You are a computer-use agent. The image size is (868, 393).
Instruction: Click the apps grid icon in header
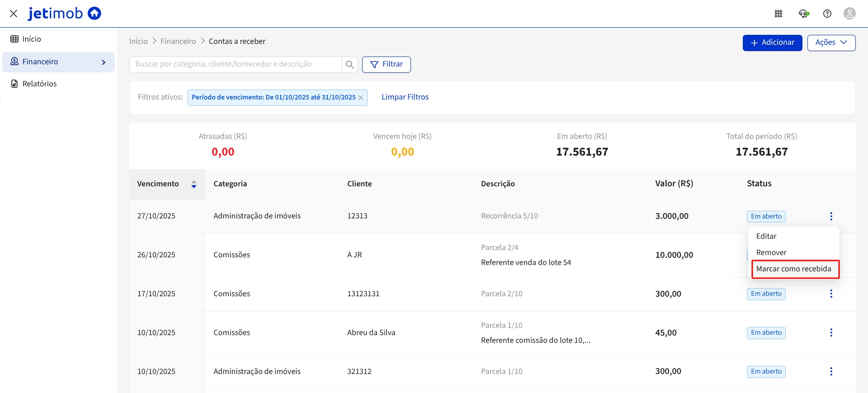778,14
